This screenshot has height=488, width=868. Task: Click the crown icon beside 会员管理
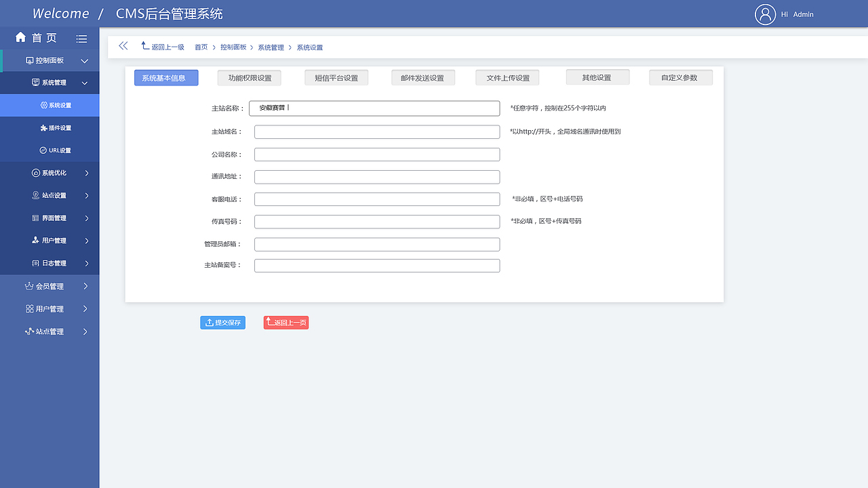point(29,286)
